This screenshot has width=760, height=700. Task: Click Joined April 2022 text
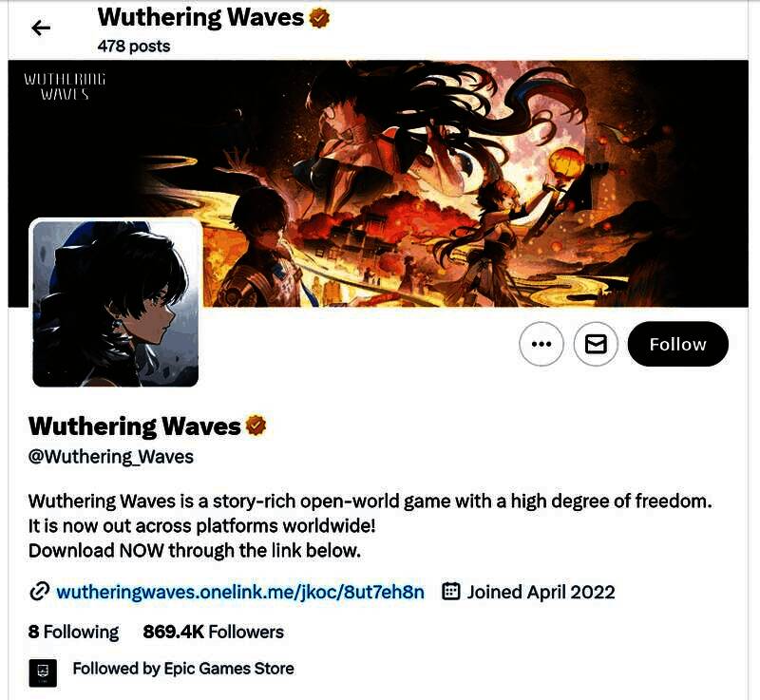click(x=541, y=592)
